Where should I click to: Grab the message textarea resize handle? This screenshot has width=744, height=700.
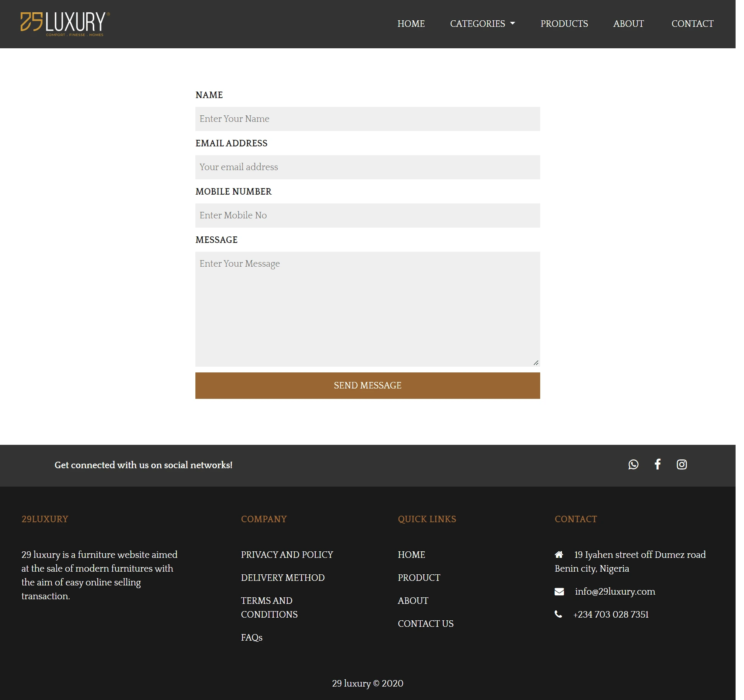coord(536,362)
